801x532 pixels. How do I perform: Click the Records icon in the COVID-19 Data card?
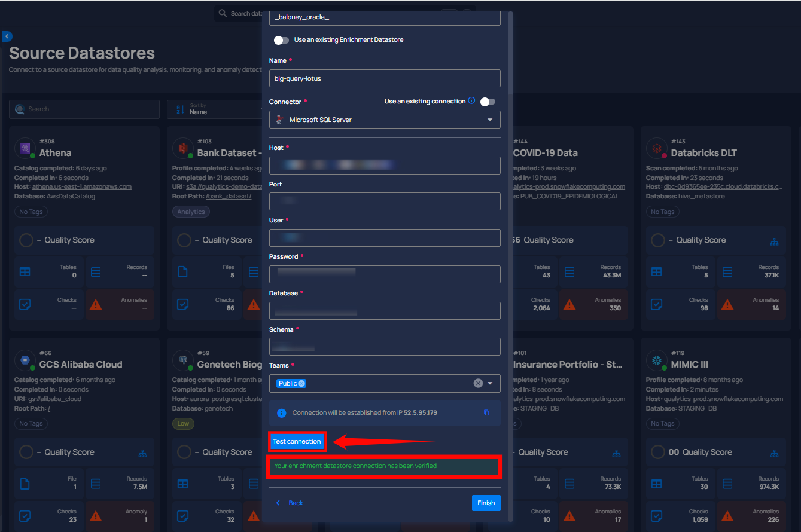(569, 272)
